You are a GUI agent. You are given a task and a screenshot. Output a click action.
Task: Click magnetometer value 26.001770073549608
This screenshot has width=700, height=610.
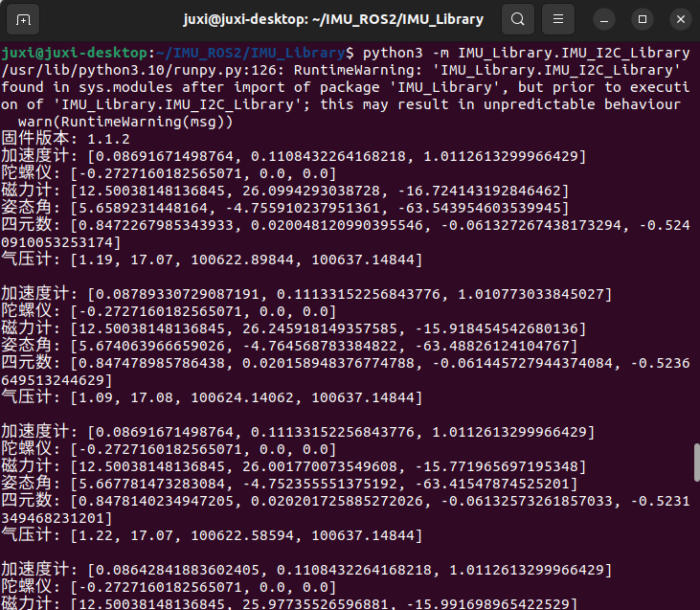[x=320, y=466]
